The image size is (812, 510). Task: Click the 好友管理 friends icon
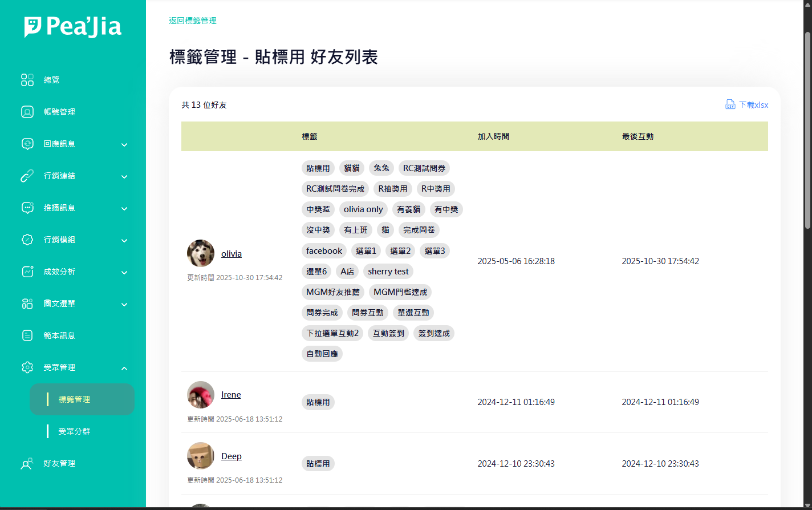pyautogui.click(x=27, y=463)
